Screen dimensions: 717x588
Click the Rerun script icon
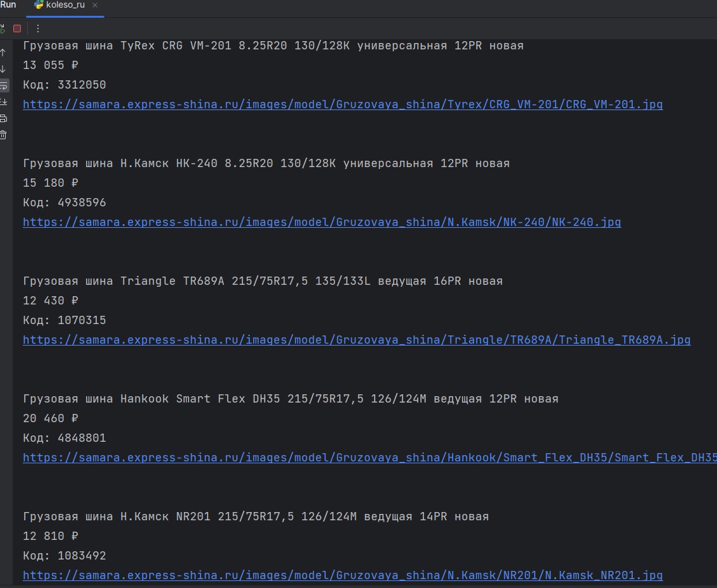2,28
